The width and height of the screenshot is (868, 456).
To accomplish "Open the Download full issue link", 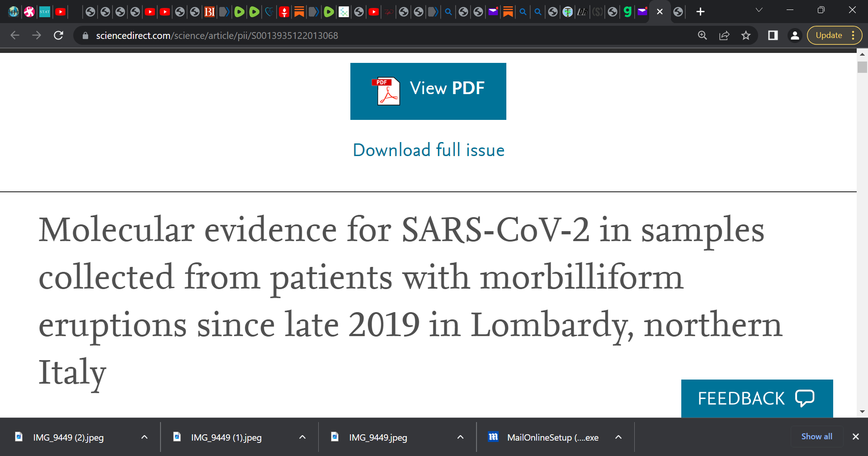I will 429,150.
